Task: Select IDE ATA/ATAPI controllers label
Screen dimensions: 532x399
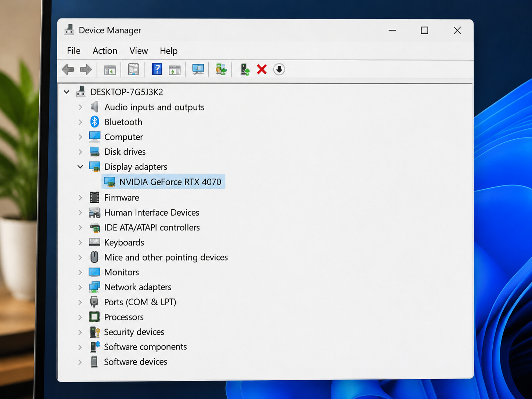Action: [x=152, y=227]
